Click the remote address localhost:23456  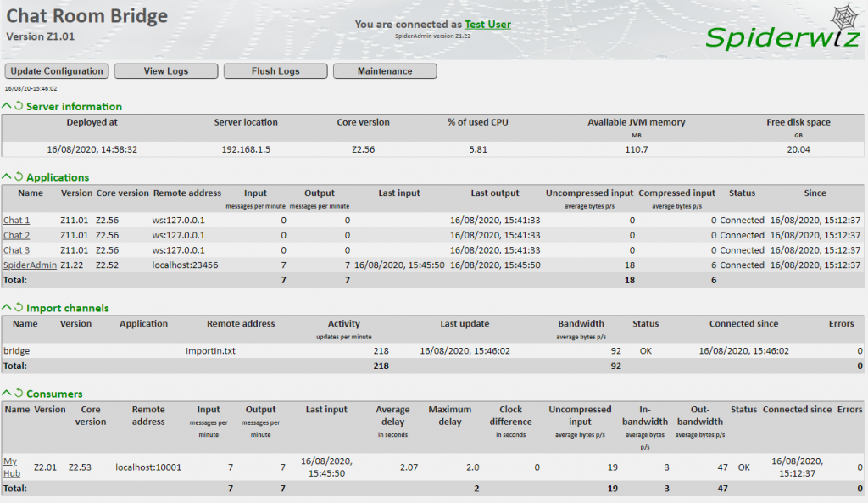(x=185, y=265)
